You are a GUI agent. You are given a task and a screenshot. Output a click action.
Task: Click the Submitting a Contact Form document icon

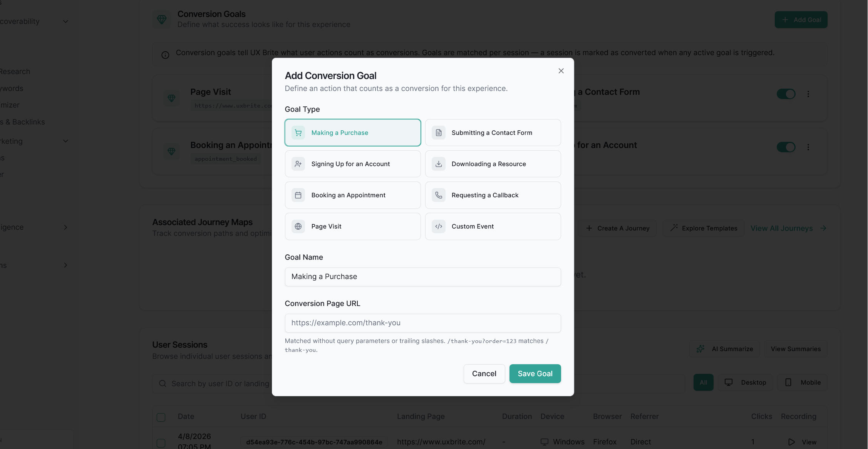[439, 133]
